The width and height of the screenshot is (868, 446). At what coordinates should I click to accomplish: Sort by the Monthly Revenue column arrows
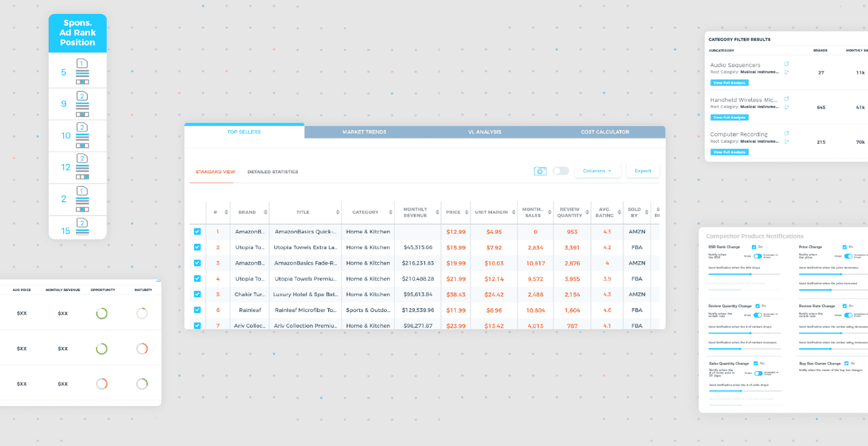tap(437, 212)
